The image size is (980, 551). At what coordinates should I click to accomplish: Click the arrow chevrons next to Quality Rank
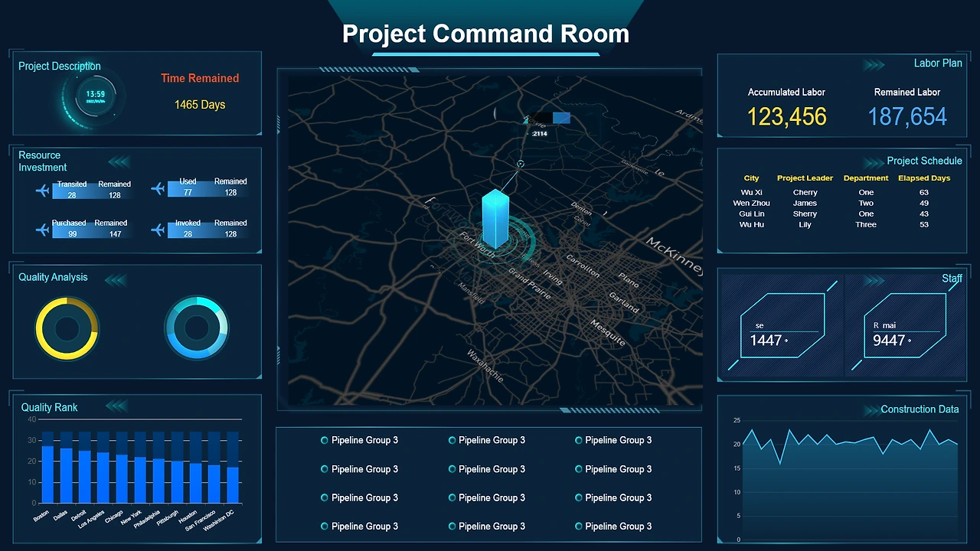[116, 406]
